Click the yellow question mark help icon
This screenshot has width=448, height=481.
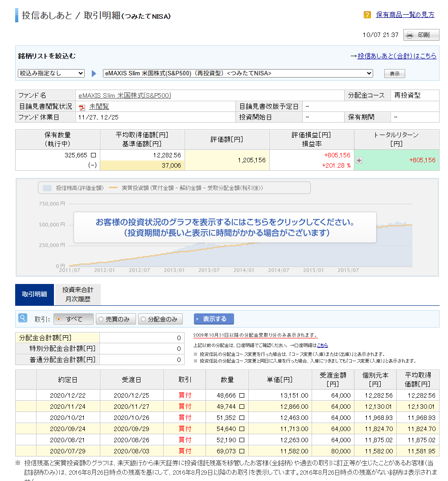pos(367,15)
